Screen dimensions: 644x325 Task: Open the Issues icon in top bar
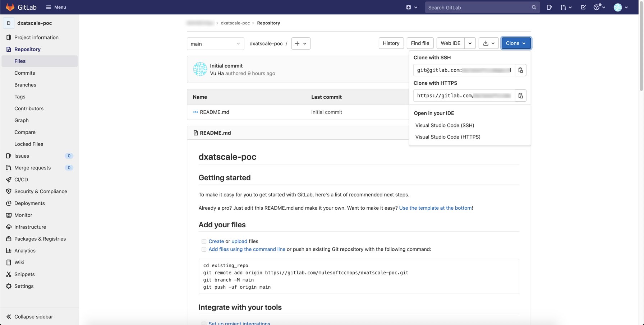point(549,7)
